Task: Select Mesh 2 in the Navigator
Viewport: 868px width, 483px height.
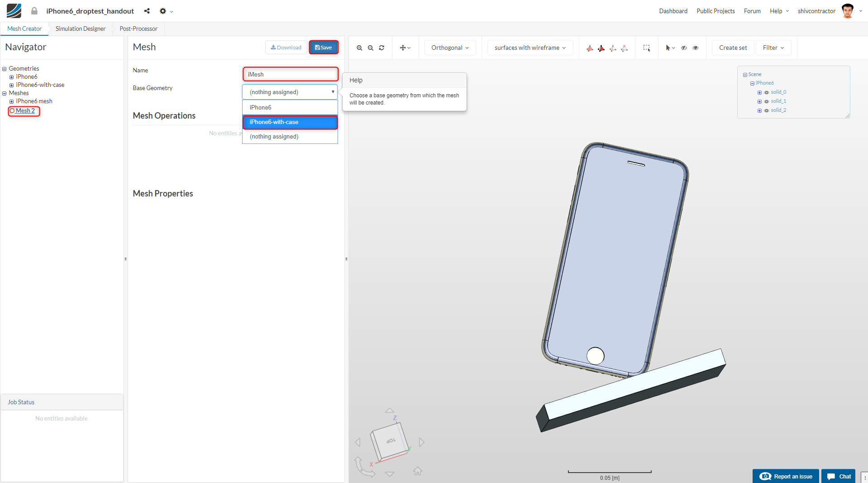Action: pyautogui.click(x=25, y=111)
